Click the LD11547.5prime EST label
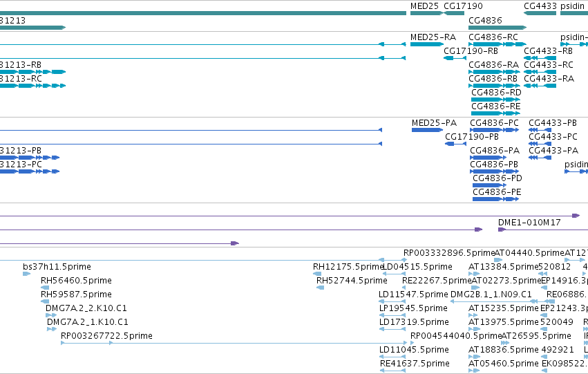The height and width of the screenshot is (374, 588). 413,295
